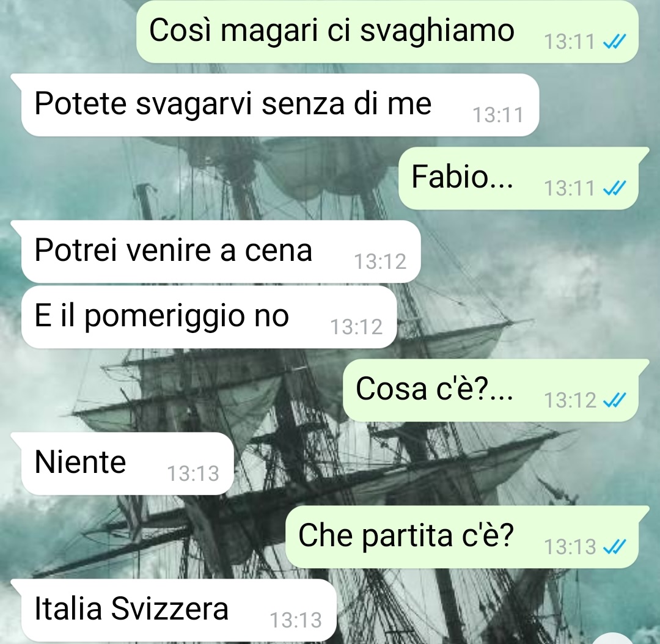This screenshot has height=644, width=660.
Task: Tap the read receipt checkmarks on 'Così magari ci svaghiamo'
Action: (x=614, y=42)
